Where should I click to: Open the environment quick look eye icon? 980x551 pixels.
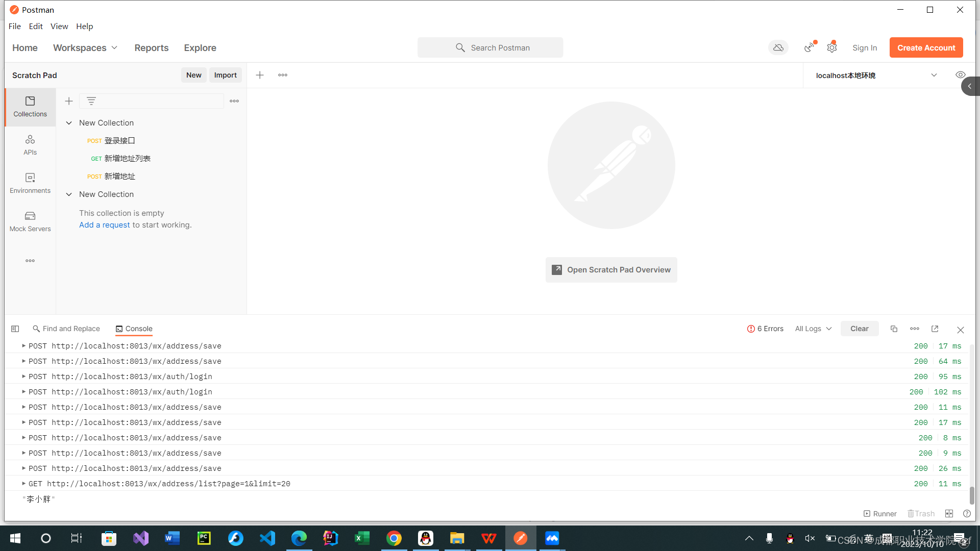[960, 75]
